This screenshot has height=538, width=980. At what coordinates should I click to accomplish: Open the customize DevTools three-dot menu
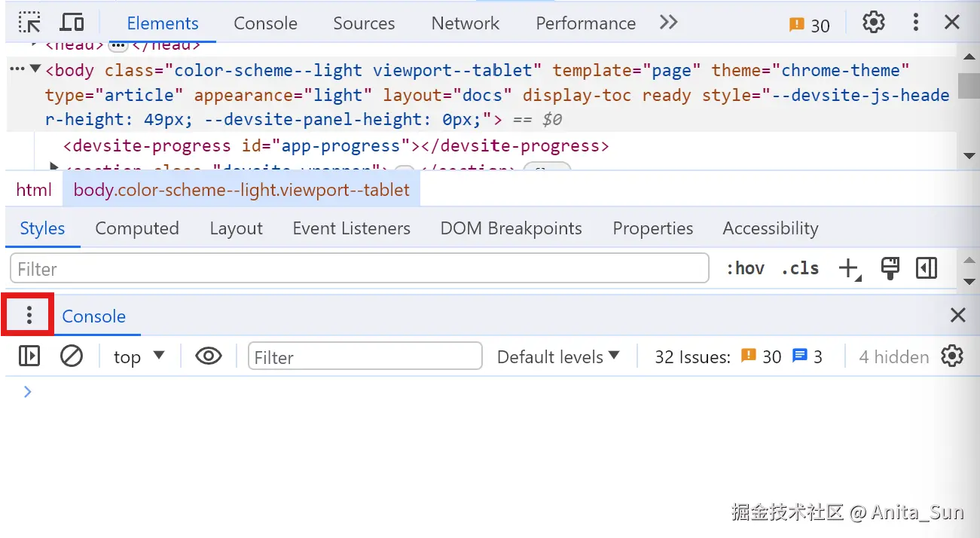[915, 23]
